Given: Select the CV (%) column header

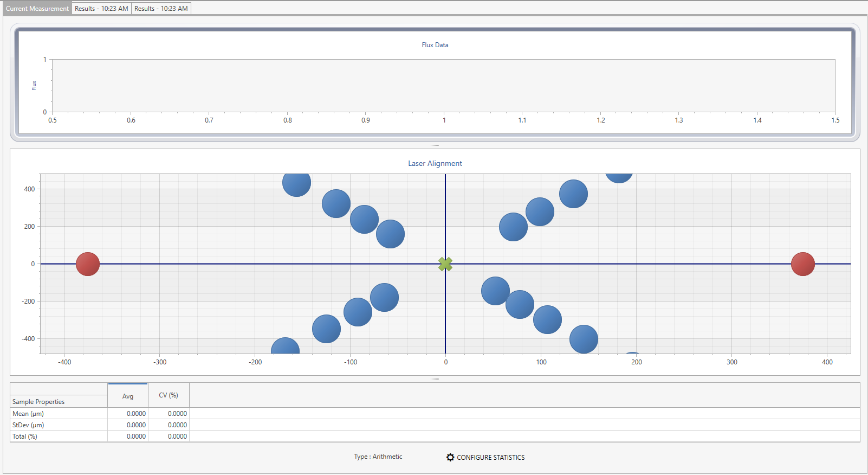Looking at the screenshot, I should coord(169,395).
